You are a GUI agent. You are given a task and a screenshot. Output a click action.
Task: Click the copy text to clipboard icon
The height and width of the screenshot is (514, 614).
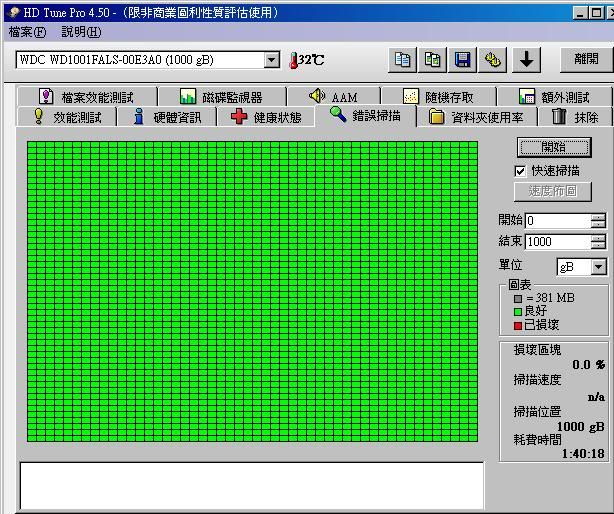click(402, 60)
